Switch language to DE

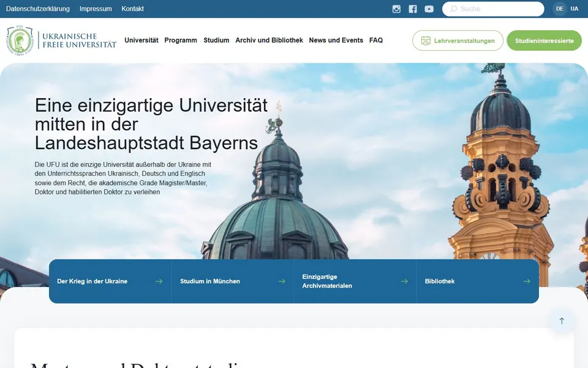tap(559, 9)
